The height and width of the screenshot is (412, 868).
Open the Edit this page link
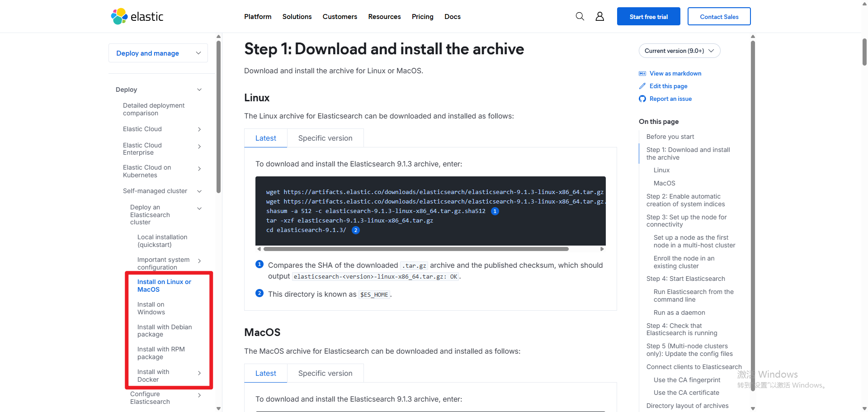coord(668,86)
